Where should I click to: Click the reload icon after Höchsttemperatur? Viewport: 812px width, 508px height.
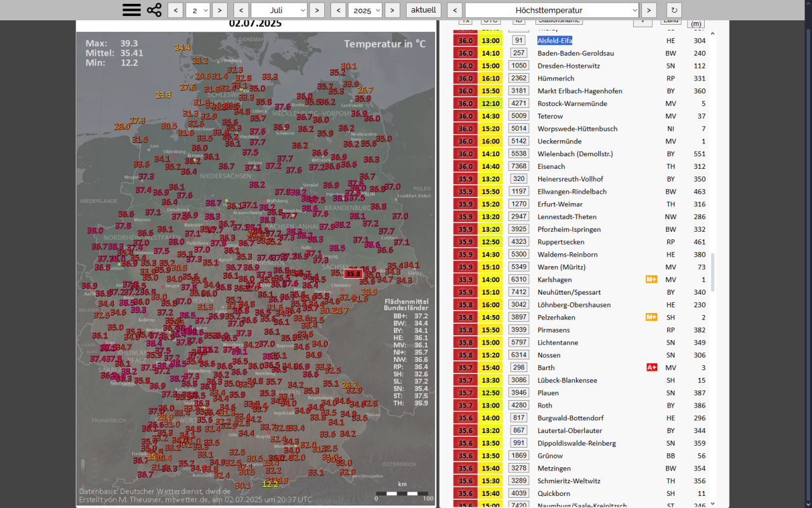(674, 10)
